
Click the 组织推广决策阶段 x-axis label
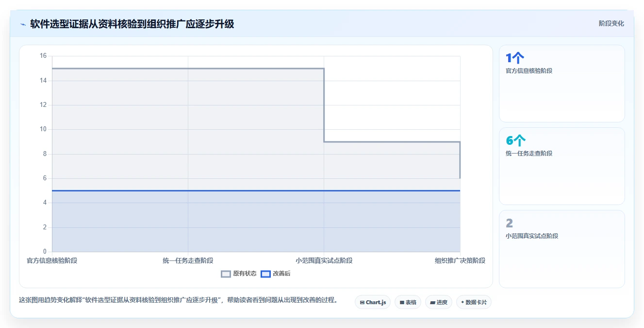(460, 260)
